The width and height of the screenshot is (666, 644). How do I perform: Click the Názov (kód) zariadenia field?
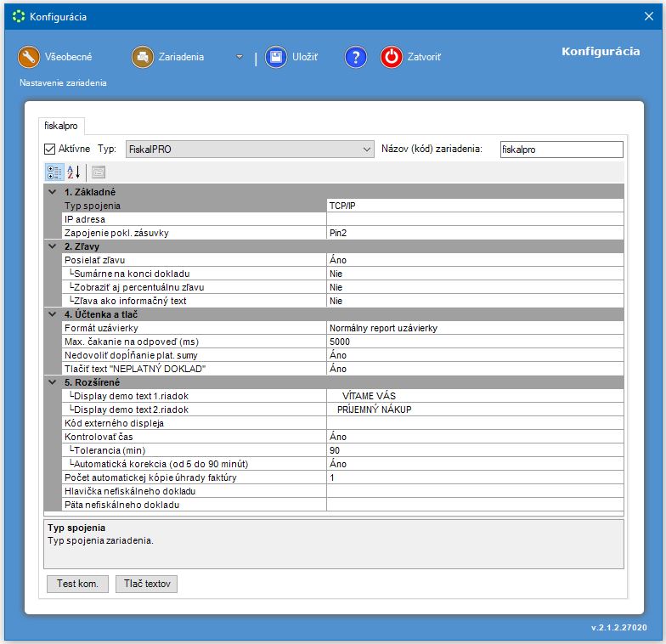click(561, 149)
